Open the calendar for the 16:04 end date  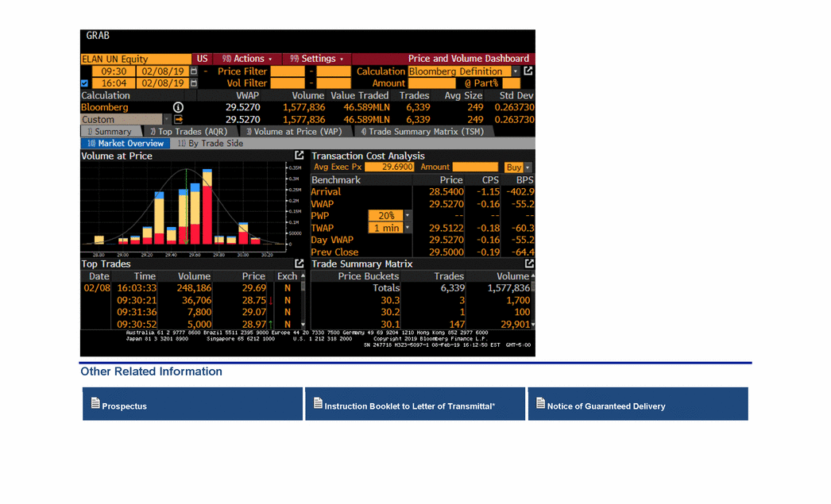pos(193,83)
